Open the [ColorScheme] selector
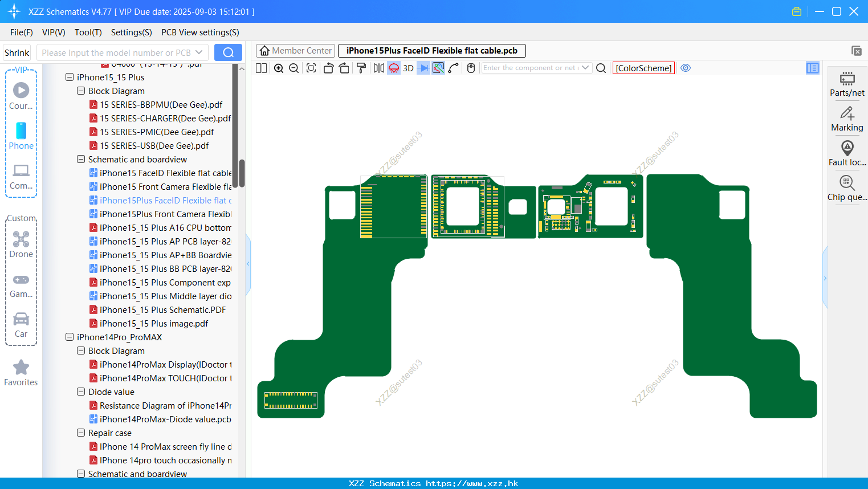Screen dimensions: 868x489 [x=643, y=68]
